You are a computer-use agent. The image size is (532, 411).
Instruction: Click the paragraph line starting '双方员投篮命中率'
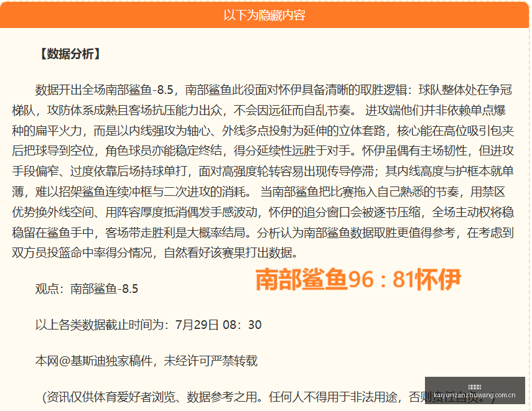pos(155,253)
